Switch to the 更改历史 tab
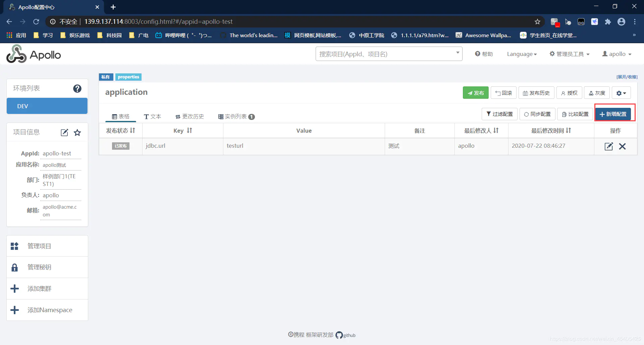644x345 pixels. tap(190, 117)
